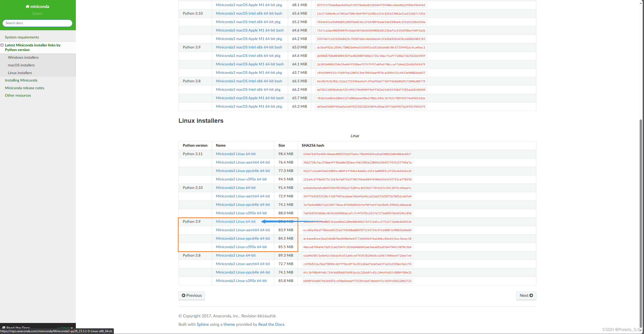Image resolution: width=644 pixels, height=334 pixels.
Task: Download Python 3.8 macOS Apple M1 64-bit bash
Action: click(250, 98)
